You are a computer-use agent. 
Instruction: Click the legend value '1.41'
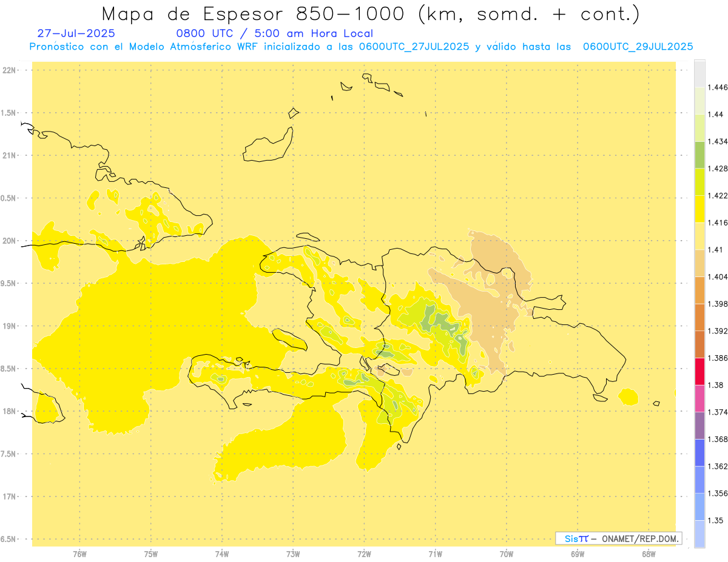point(715,250)
